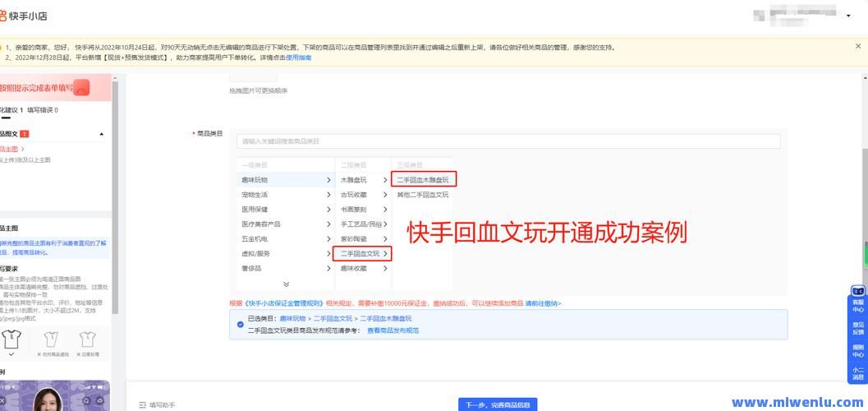Select 二手回血文玩 in second-level categories

[x=361, y=254]
